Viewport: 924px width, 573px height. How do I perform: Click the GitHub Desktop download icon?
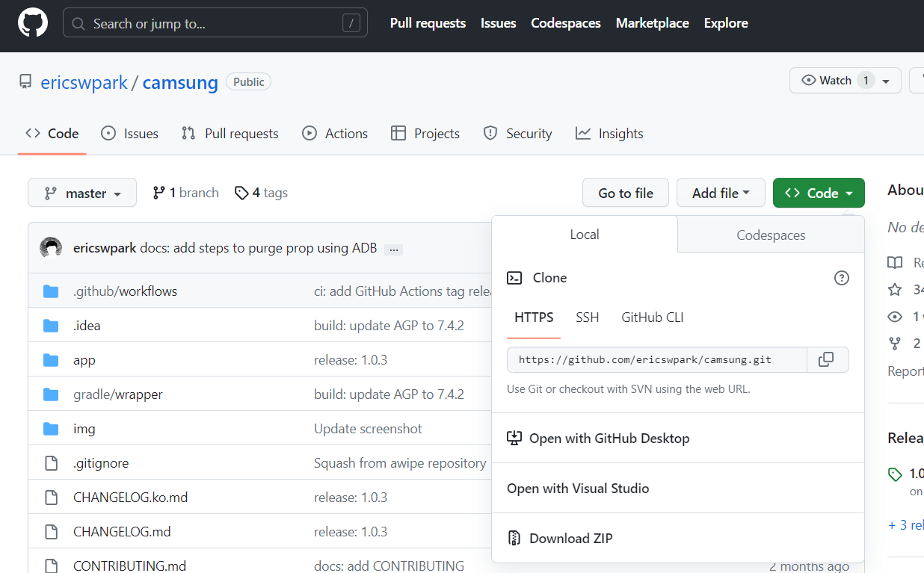514,439
